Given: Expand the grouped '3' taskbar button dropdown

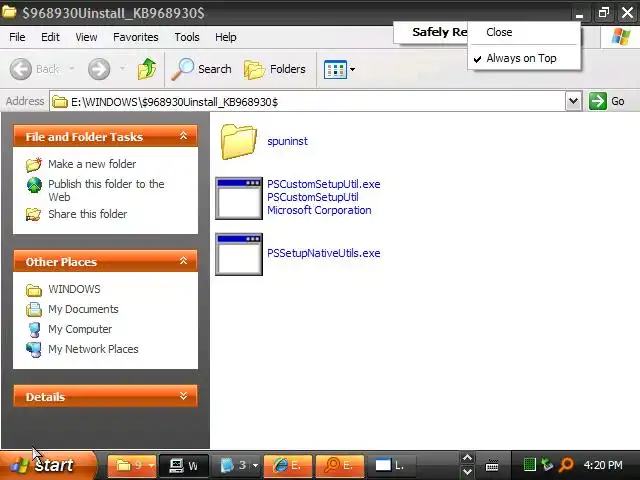Looking at the screenshot, I should coord(256,465).
